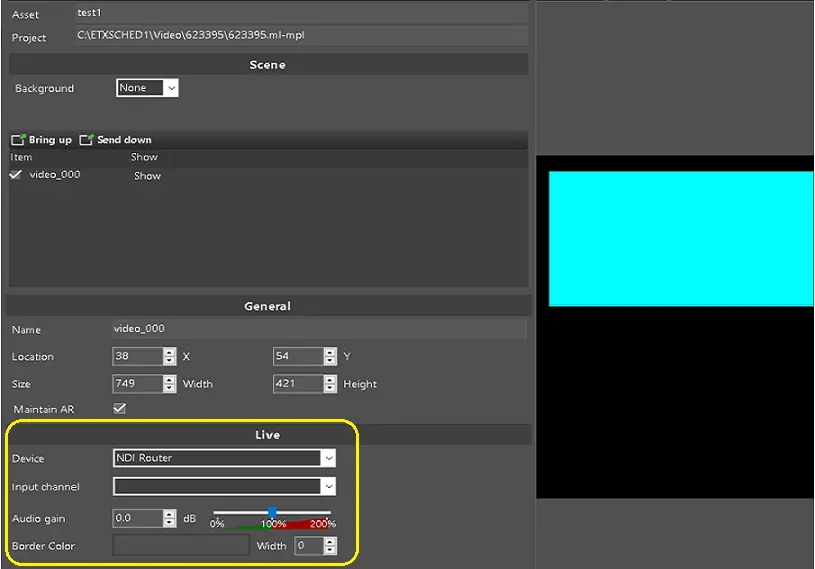Viewport: 815px width, 569px height.
Task: Click the Border Width stepper
Action: [330, 546]
